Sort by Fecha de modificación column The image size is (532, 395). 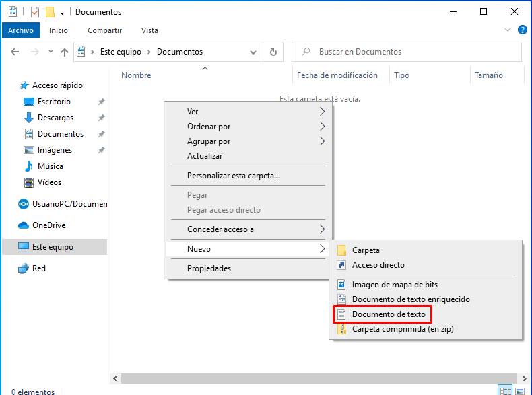pos(337,75)
